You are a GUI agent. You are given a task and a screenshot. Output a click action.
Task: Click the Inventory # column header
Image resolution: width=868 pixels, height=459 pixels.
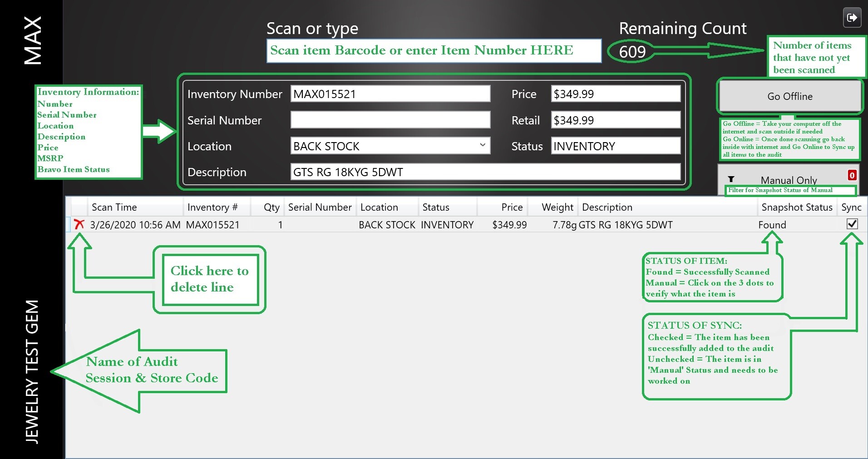pyautogui.click(x=212, y=207)
